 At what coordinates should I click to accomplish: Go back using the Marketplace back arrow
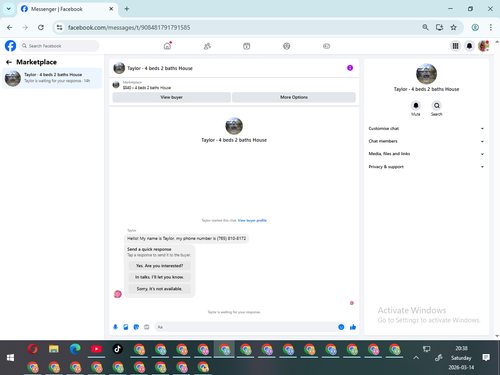tap(9, 62)
